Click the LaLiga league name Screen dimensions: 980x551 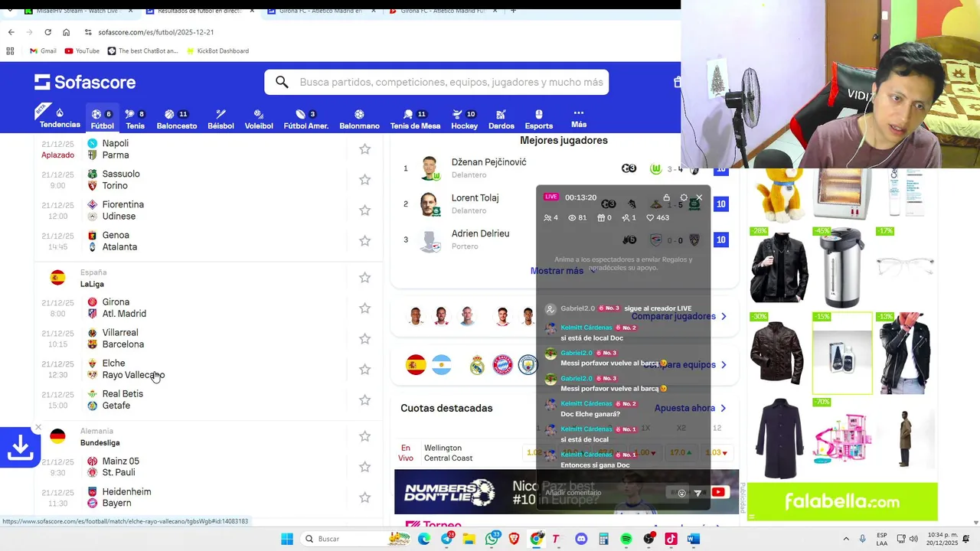click(x=92, y=284)
